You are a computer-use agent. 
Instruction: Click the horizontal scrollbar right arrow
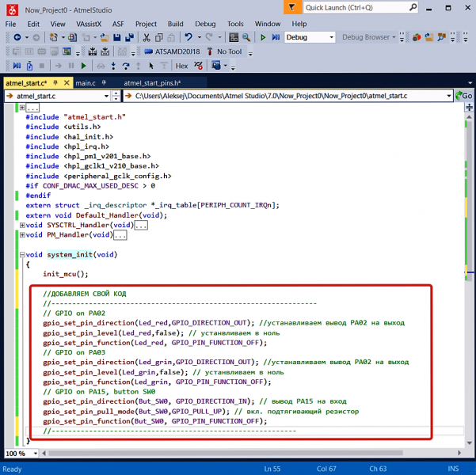click(459, 453)
